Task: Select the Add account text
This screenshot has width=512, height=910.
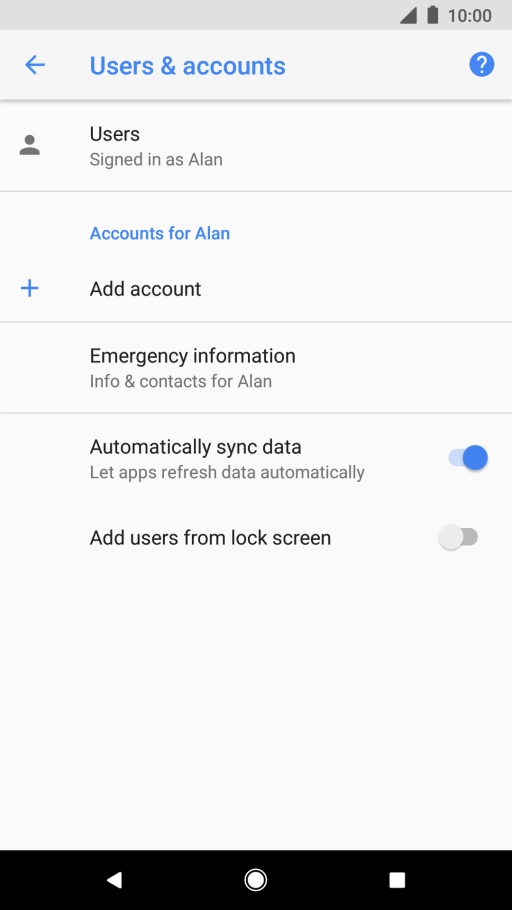Action: tap(145, 288)
